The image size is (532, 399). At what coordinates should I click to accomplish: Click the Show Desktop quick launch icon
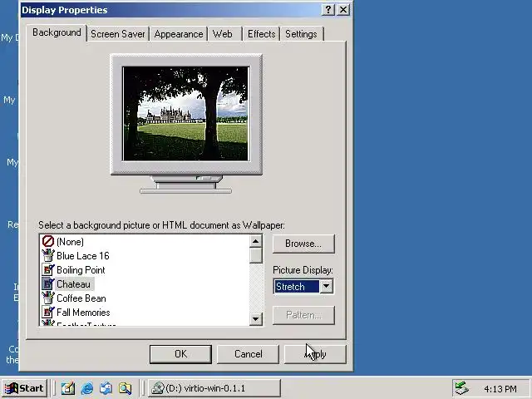pos(68,388)
